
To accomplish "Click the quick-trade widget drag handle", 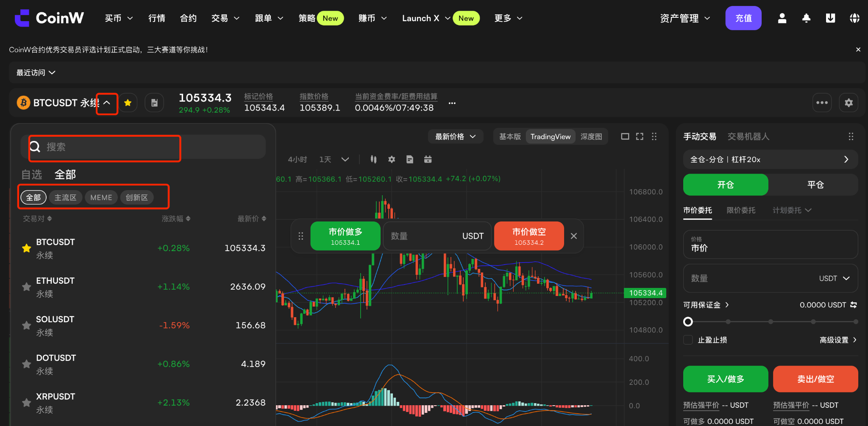I will (300, 236).
